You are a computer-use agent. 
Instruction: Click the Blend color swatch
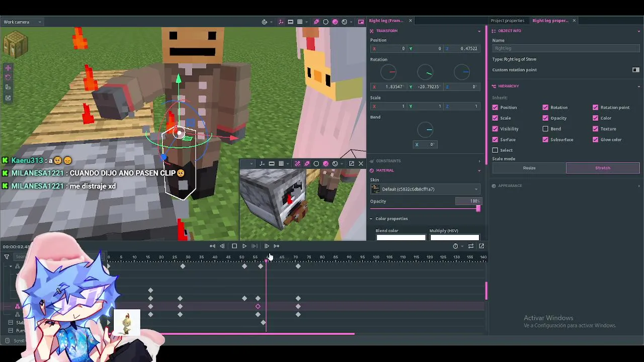click(401, 237)
